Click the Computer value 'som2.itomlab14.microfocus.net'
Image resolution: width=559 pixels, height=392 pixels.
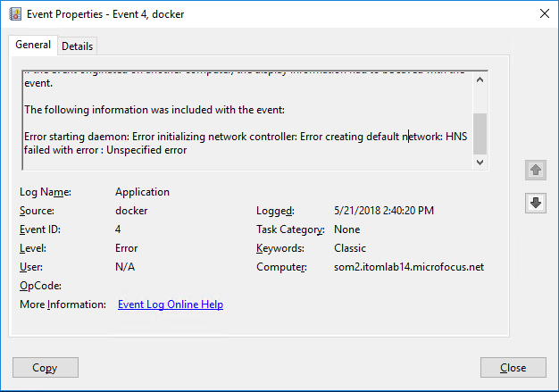coord(409,267)
